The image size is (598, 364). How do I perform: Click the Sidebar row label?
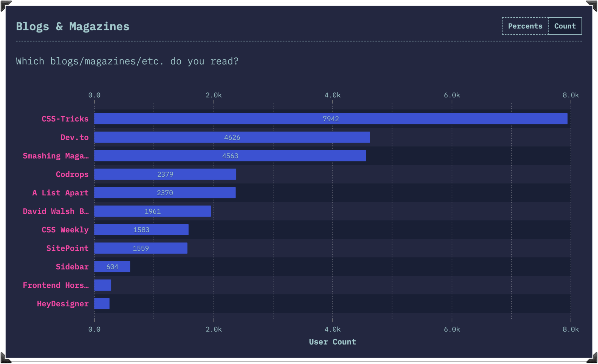[72, 267]
